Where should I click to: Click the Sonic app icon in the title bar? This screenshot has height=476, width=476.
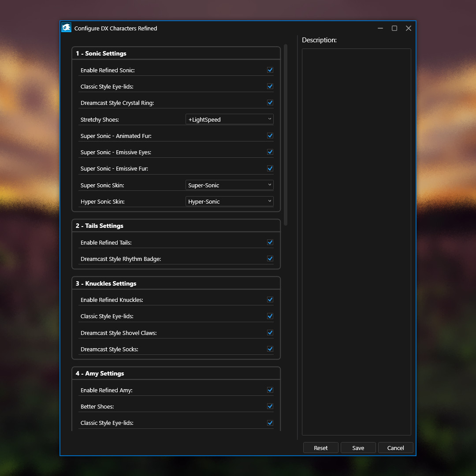(66, 27)
